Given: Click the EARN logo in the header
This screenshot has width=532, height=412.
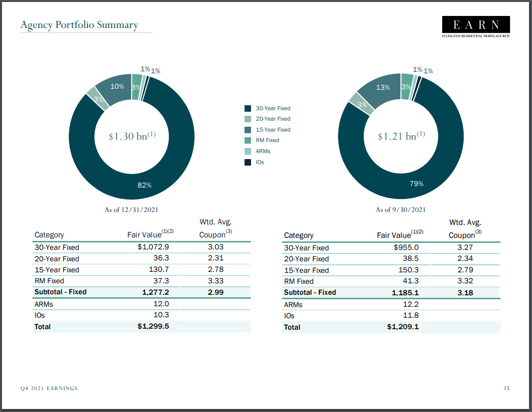Looking at the screenshot, I should pos(476,24).
